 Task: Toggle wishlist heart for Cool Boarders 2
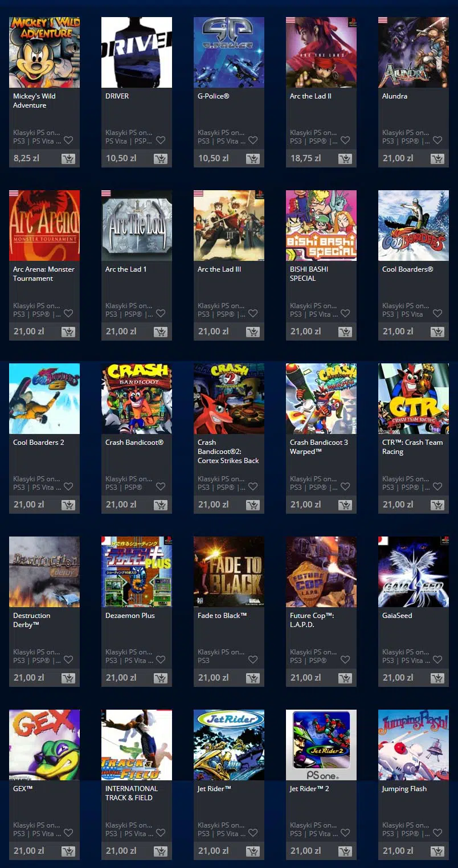pos(68,486)
